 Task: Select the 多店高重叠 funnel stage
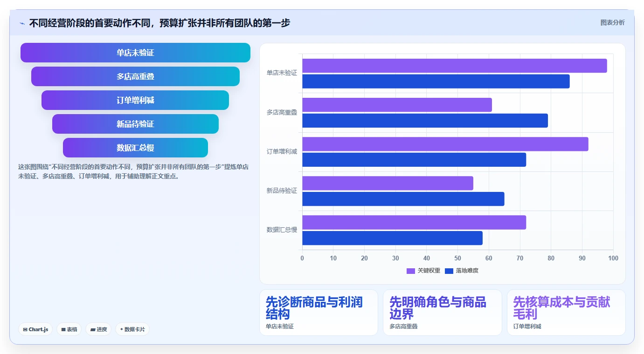(135, 76)
